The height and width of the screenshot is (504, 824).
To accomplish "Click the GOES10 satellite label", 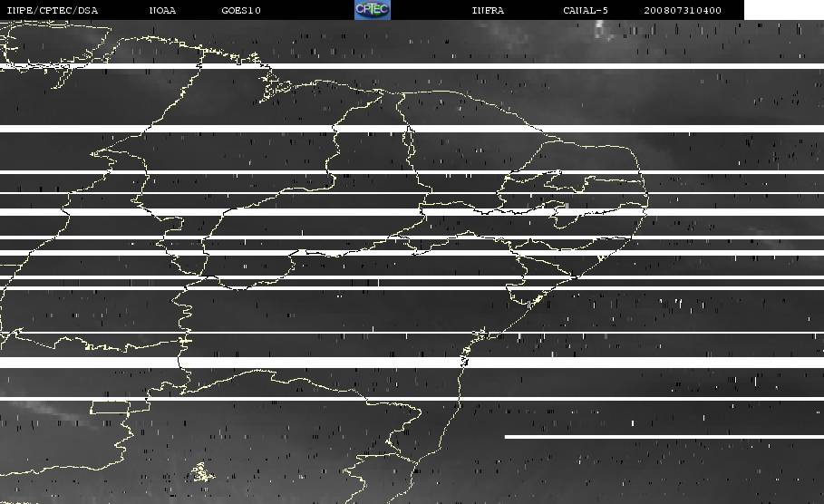I will 241,11.
